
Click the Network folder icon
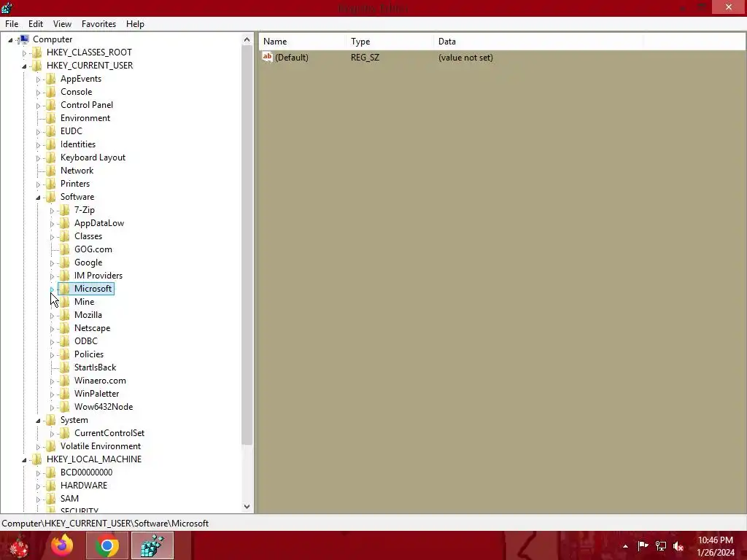50,171
